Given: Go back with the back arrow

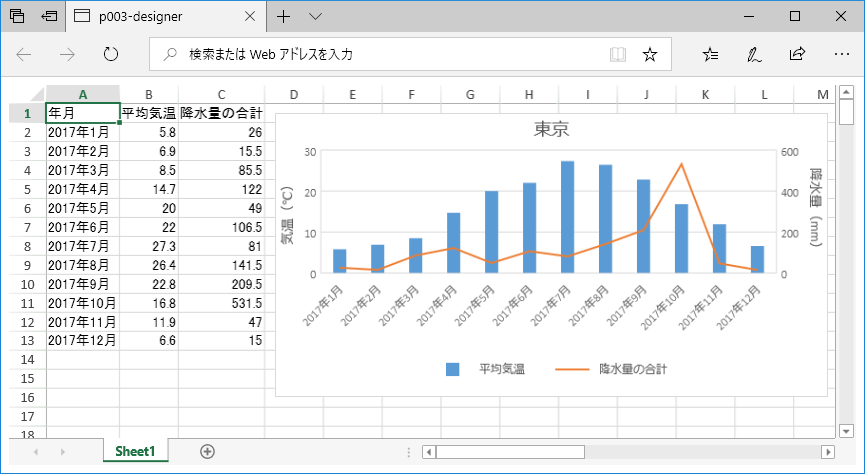Looking at the screenshot, I should pos(24,54).
